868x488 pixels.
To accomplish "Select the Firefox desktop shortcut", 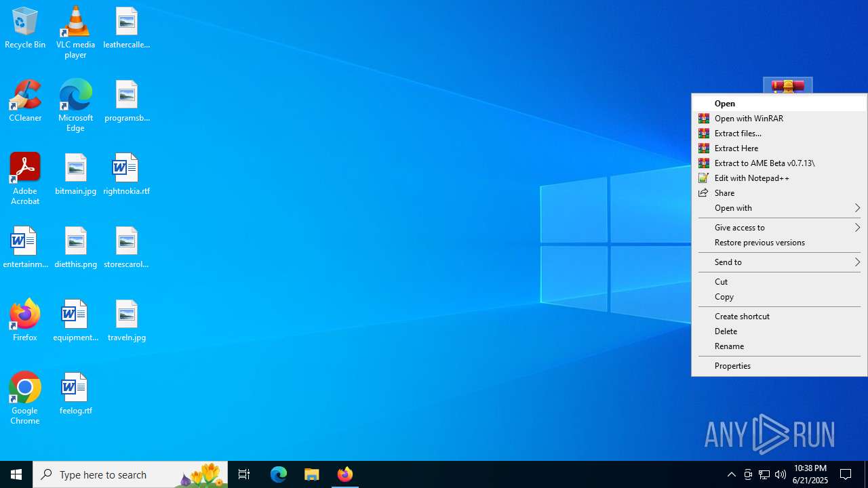I will coord(25,321).
